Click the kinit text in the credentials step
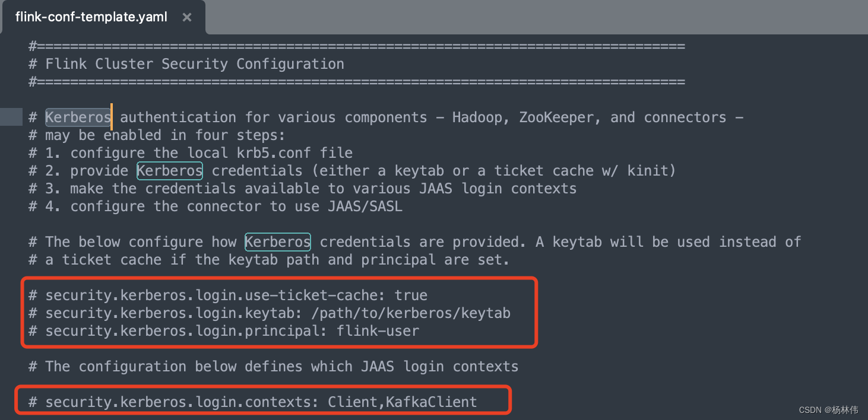The width and height of the screenshot is (868, 420). (x=650, y=170)
